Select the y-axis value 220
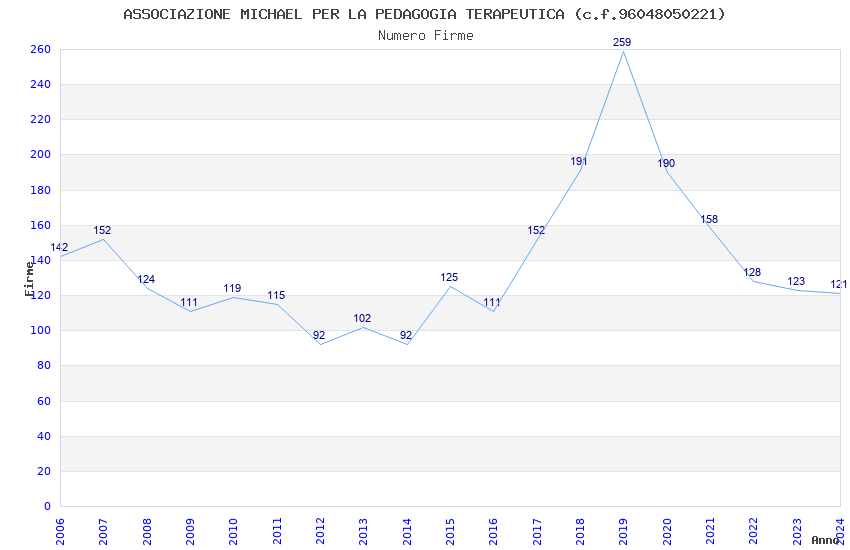Screen dimensions: 850x550 click(40, 120)
